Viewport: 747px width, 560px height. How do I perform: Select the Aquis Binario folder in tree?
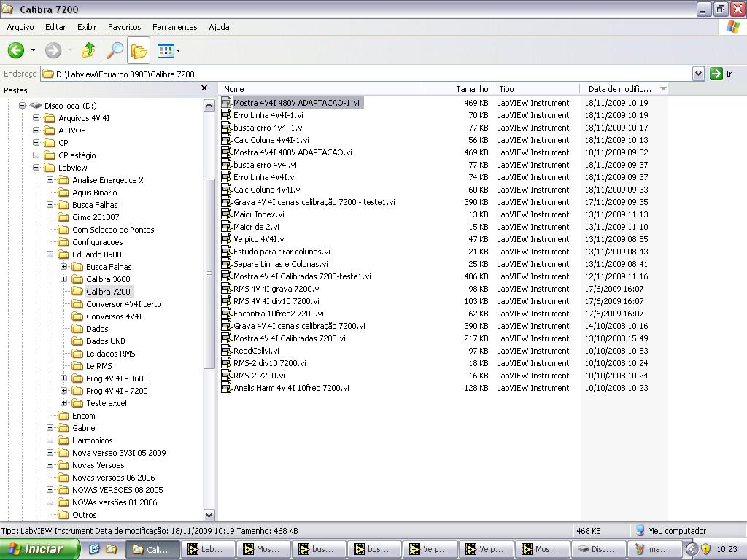tap(94, 192)
